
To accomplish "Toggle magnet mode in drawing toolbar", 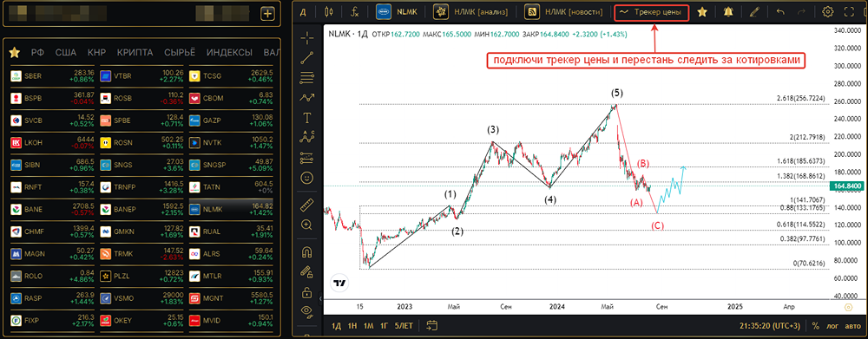I will 306,252.
